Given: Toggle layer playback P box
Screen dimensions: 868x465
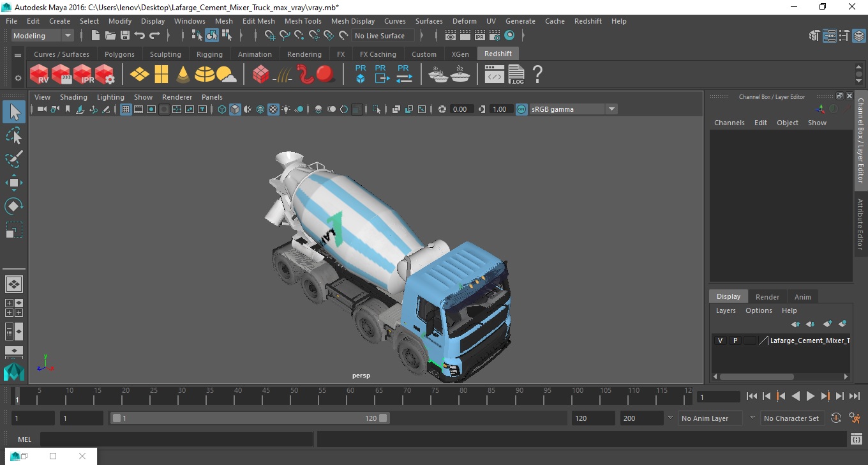Looking at the screenshot, I should pyautogui.click(x=735, y=340).
